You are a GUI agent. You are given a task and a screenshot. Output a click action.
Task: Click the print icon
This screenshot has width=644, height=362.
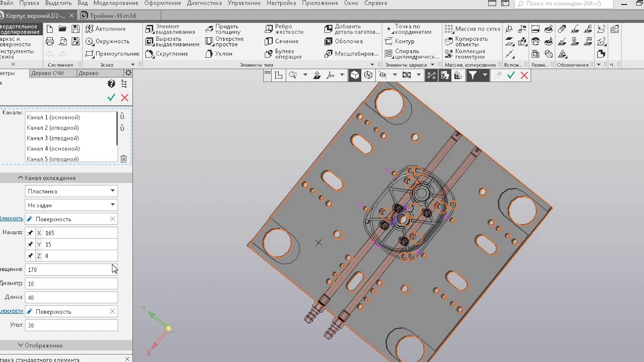(50, 42)
